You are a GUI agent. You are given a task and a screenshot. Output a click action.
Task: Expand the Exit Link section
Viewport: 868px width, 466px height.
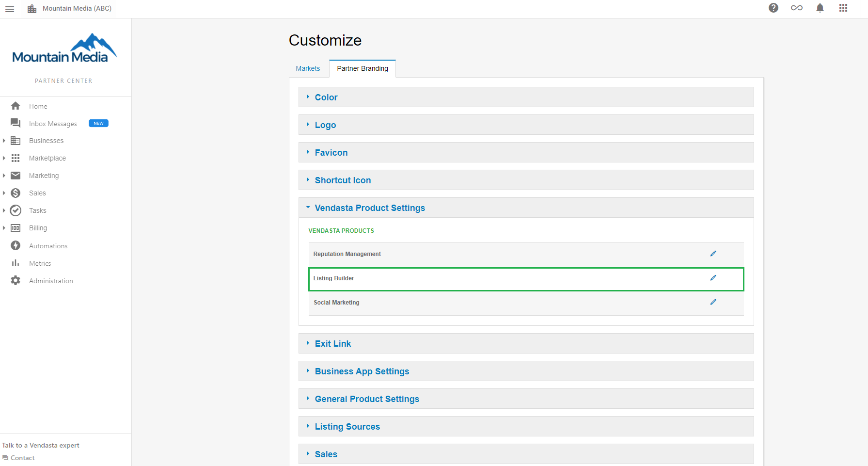pos(526,343)
